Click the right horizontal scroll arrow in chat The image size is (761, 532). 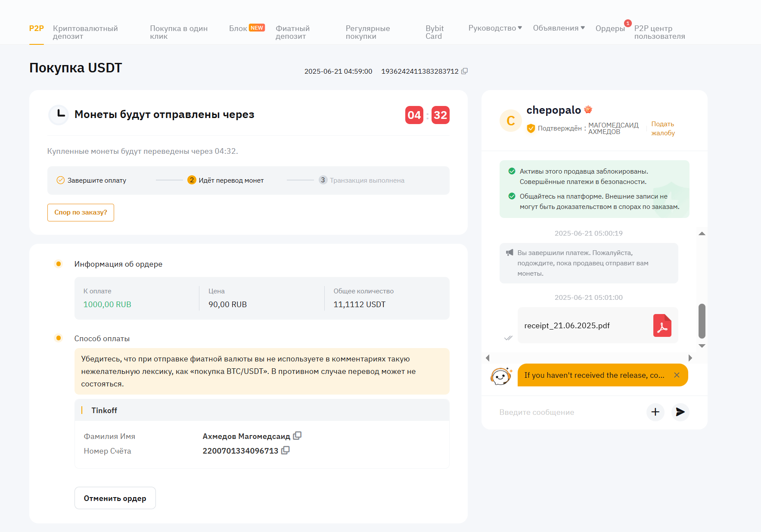pyautogui.click(x=690, y=358)
